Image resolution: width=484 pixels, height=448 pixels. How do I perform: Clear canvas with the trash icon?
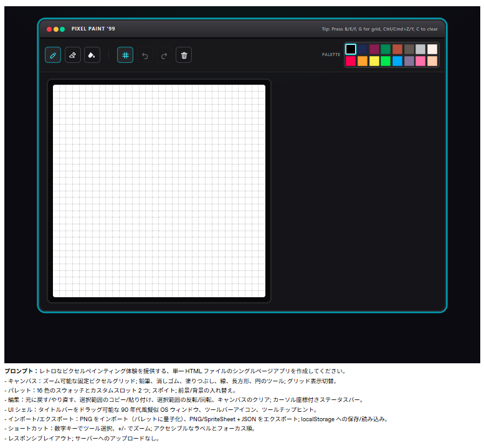click(184, 55)
